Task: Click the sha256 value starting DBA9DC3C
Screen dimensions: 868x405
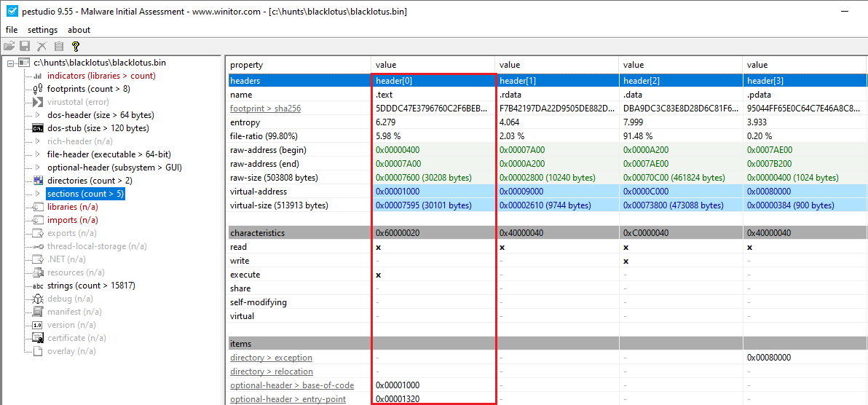Action: click(x=680, y=109)
